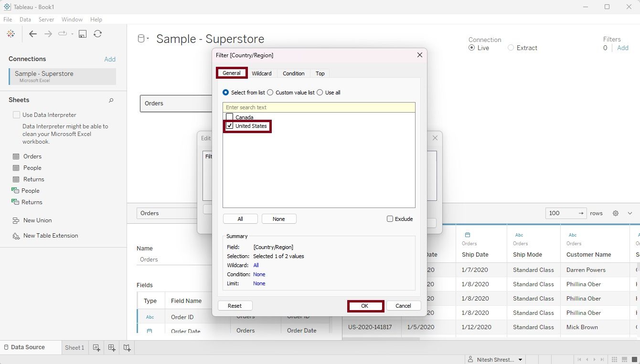Switch to the Condition tab
This screenshot has height=364, width=640.
(x=294, y=73)
